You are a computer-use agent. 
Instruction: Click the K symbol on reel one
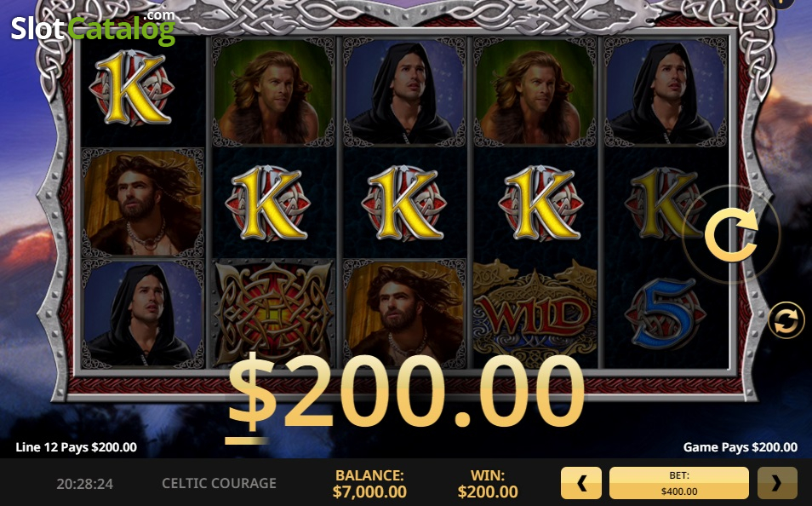click(130, 88)
